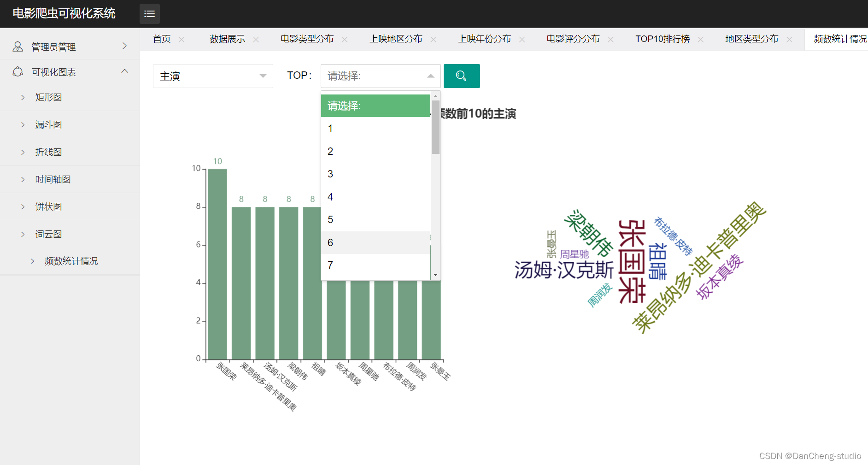
Task: Select option 3 in TOP list
Action: tap(375, 174)
